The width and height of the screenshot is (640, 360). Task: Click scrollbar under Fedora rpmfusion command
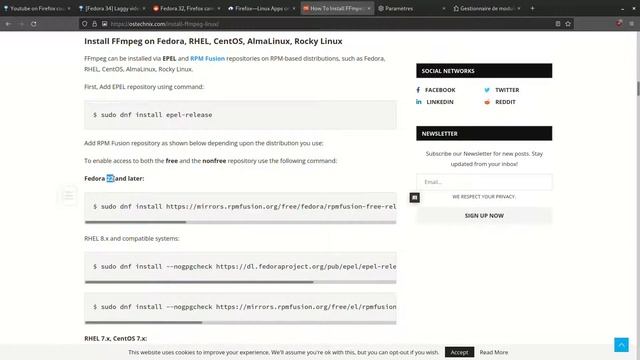(136, 222)
